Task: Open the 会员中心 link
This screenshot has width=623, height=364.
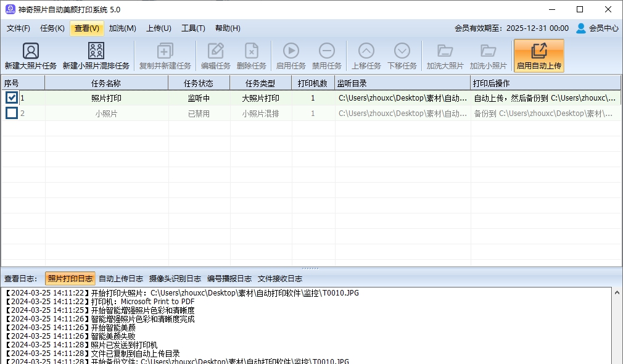Action: pyautogui.click(x=597, y=28)
